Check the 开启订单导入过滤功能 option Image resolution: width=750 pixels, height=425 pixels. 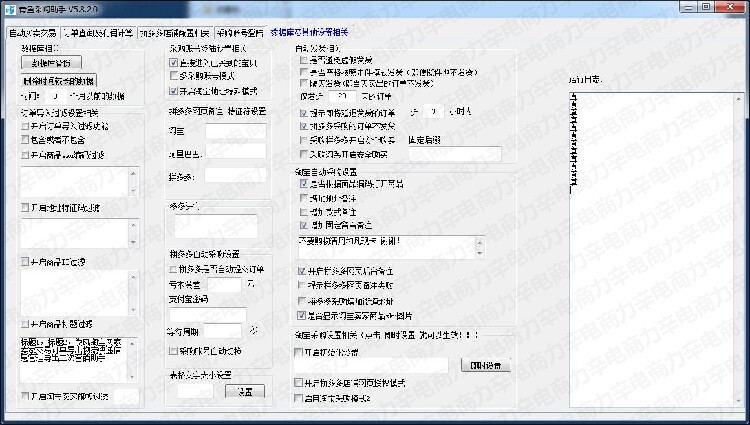tap(26, 125)
